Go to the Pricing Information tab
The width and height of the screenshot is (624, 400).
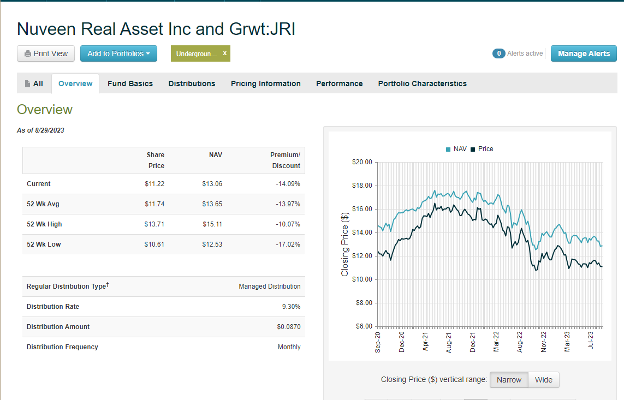[x=265, y=84]
